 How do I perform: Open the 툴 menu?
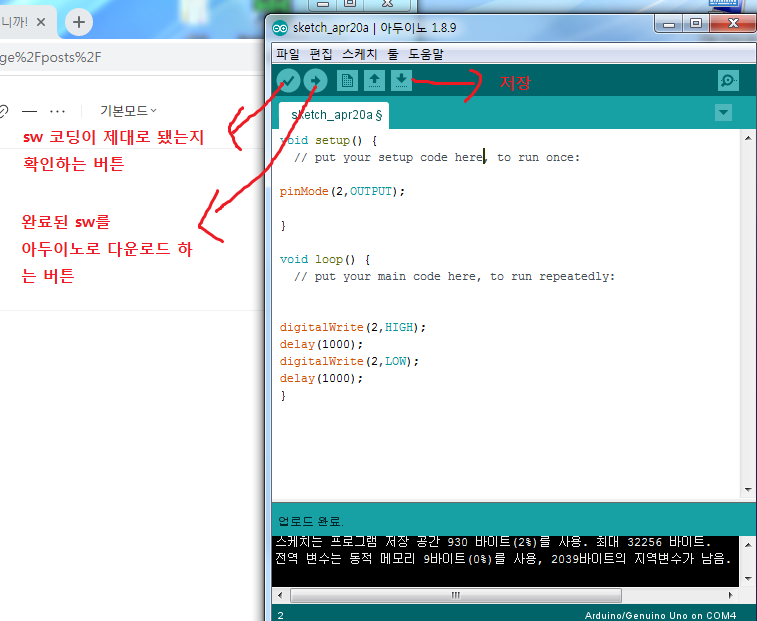pyautogui.click(x=393, y=54)
